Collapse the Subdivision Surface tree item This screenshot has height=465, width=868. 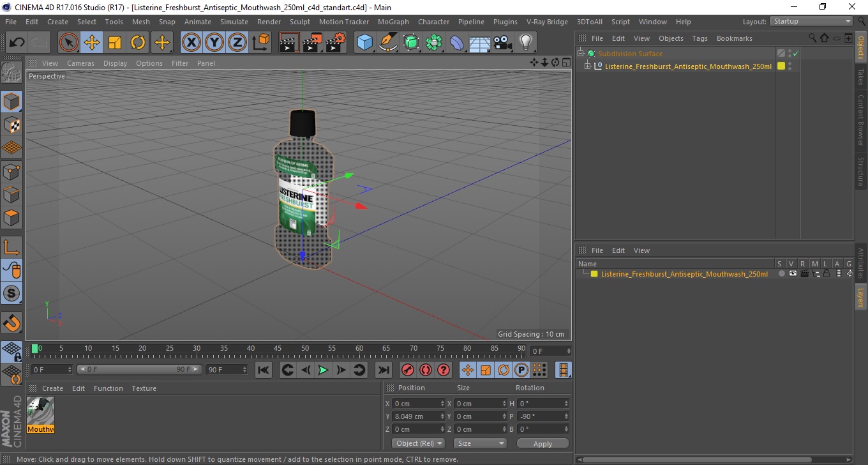pos(581,54)
